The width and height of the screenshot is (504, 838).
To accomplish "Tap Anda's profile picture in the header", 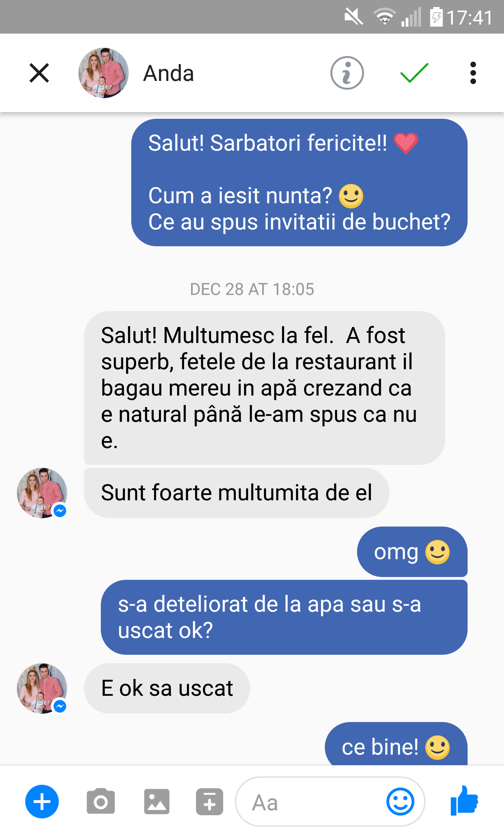I will 103,73.
